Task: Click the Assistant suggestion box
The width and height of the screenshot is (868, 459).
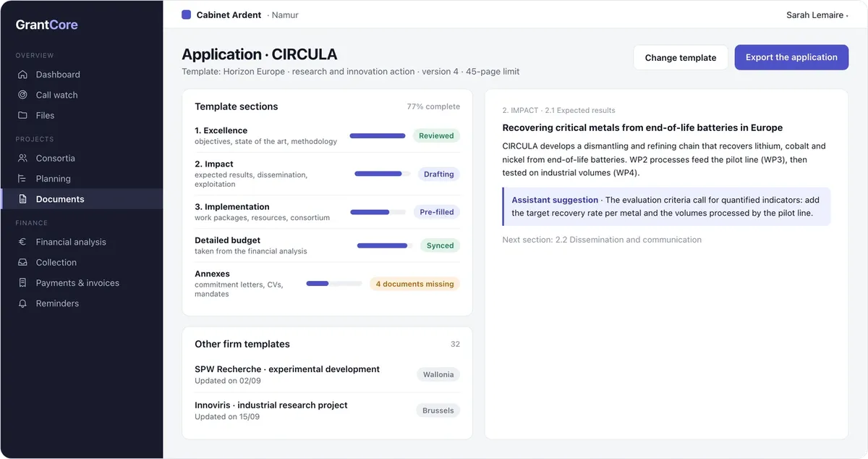Action: click(x=666, y=206)
